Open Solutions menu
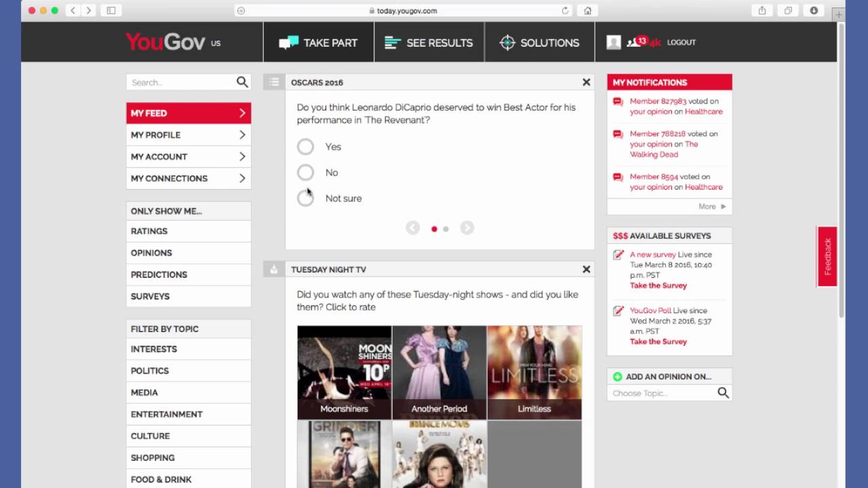868x488 pixels. coord(540,42)
